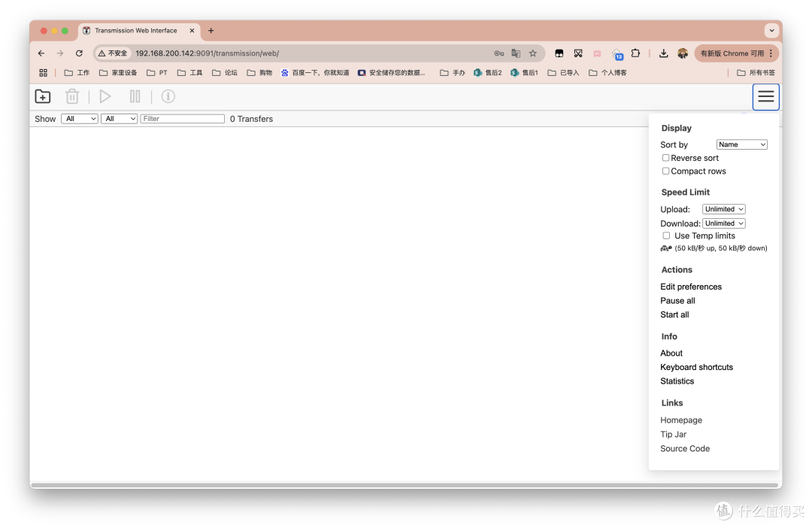Open the Upload speed limit dropdown
This screenshot has width=812, height=528.
[x=723, y=208]
